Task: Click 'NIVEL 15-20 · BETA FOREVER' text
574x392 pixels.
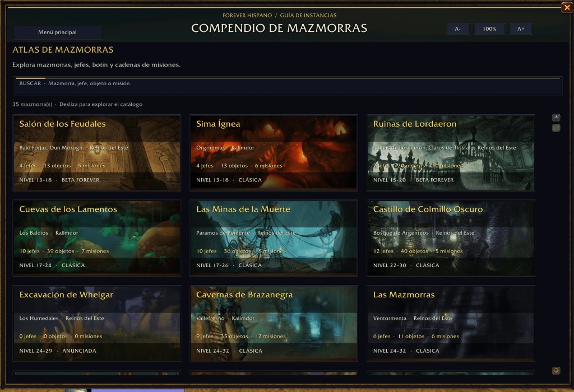Action: (413, 180)
